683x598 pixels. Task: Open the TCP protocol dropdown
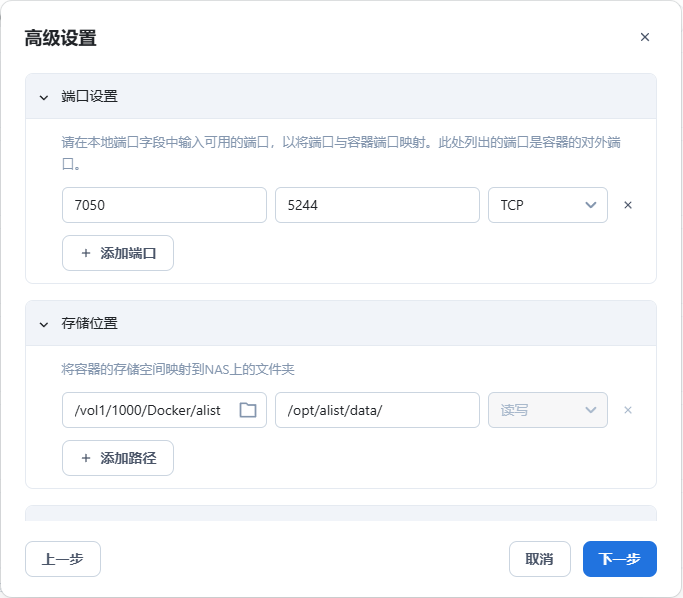tap(548, 205)
